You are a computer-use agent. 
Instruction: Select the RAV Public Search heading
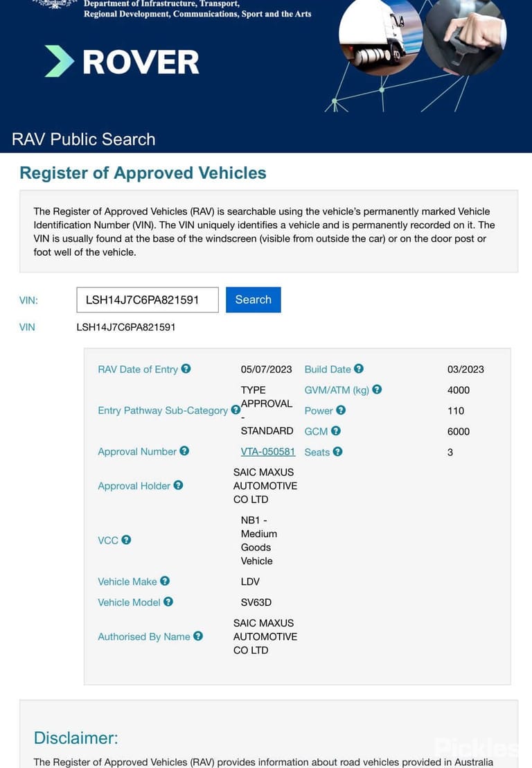tap(84, 139)
